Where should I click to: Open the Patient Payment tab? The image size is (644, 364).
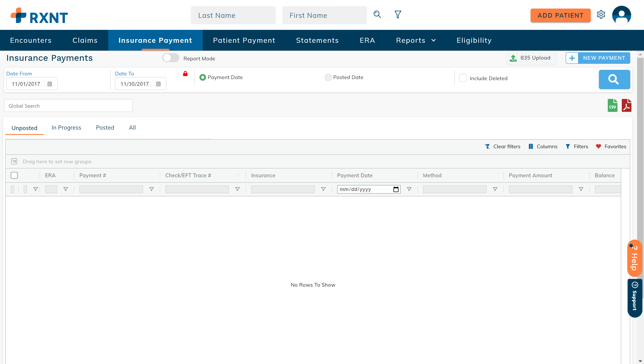[x=244, y=40]
